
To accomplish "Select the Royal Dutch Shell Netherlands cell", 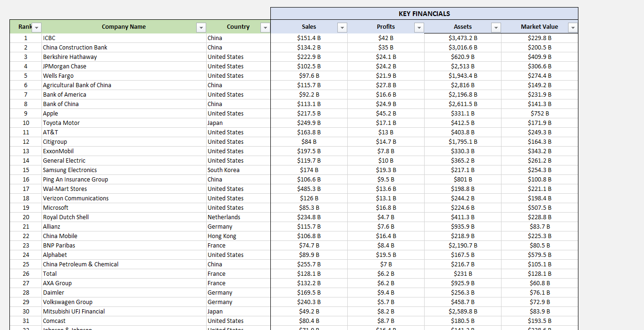I will point(238,217).
